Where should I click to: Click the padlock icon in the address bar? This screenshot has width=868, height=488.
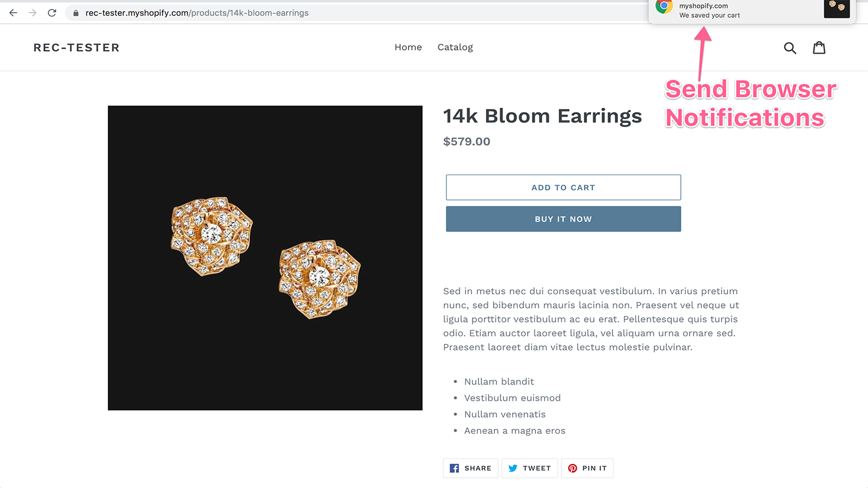coord(76,13)
